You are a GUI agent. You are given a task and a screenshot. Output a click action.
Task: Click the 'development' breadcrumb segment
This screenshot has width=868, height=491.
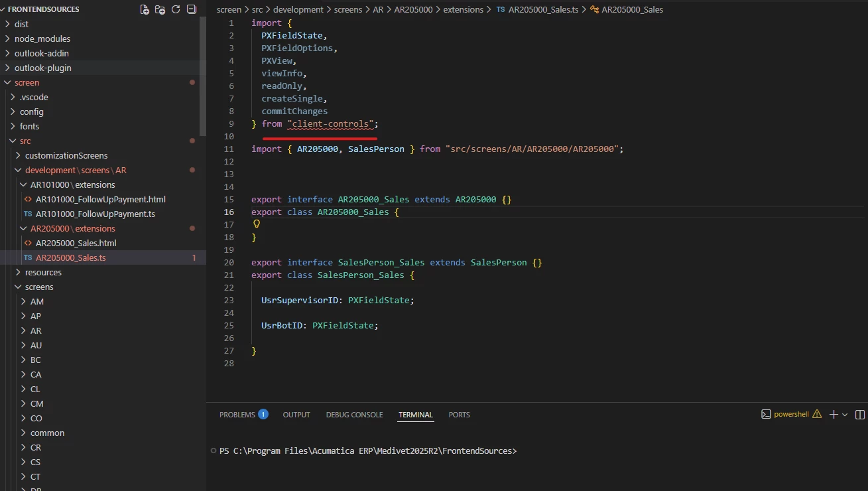pos(298,10)
